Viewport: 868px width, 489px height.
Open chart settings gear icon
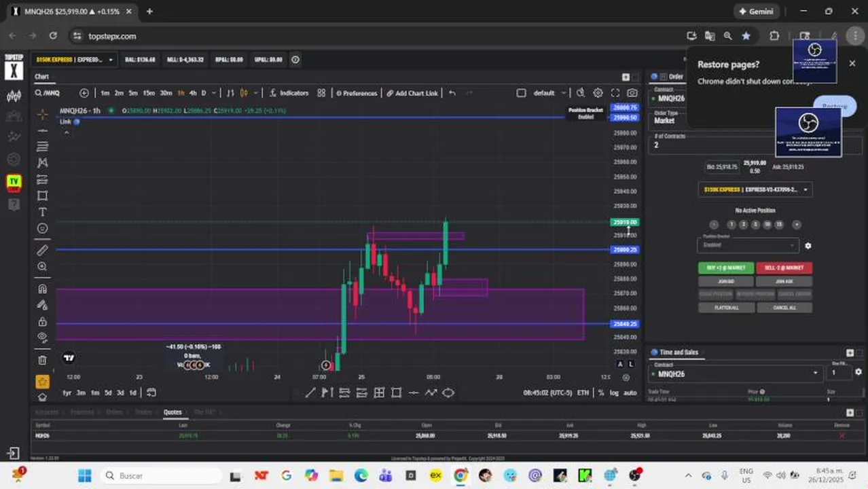pos(598,93)
